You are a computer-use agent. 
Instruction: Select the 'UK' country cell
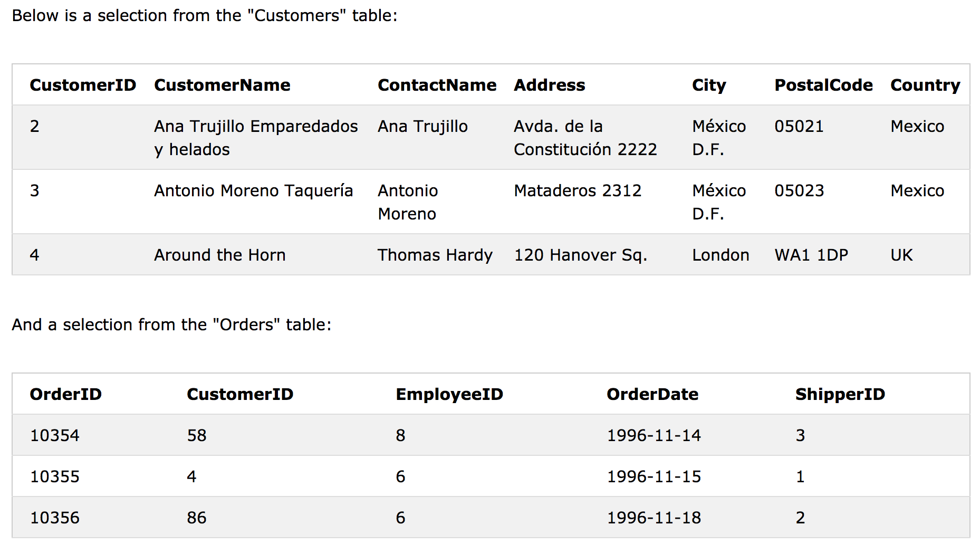[x=901, y=255]
